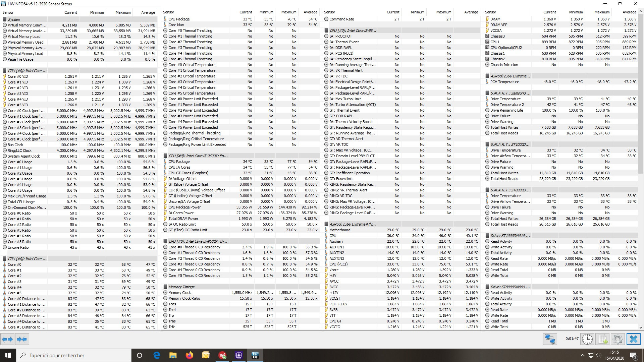Click the expand panels arrows button
644x362 pixels.
click(7, 339)
